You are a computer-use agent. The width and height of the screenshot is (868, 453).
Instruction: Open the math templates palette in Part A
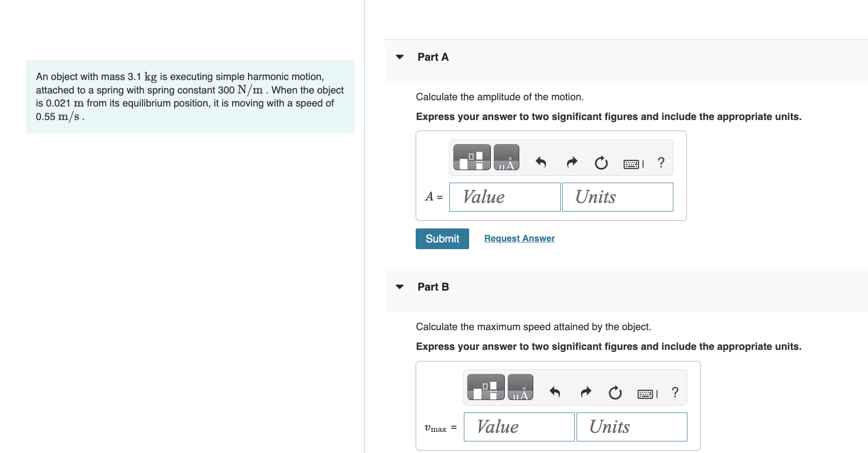pyautogui.click(x=470, y=157)
